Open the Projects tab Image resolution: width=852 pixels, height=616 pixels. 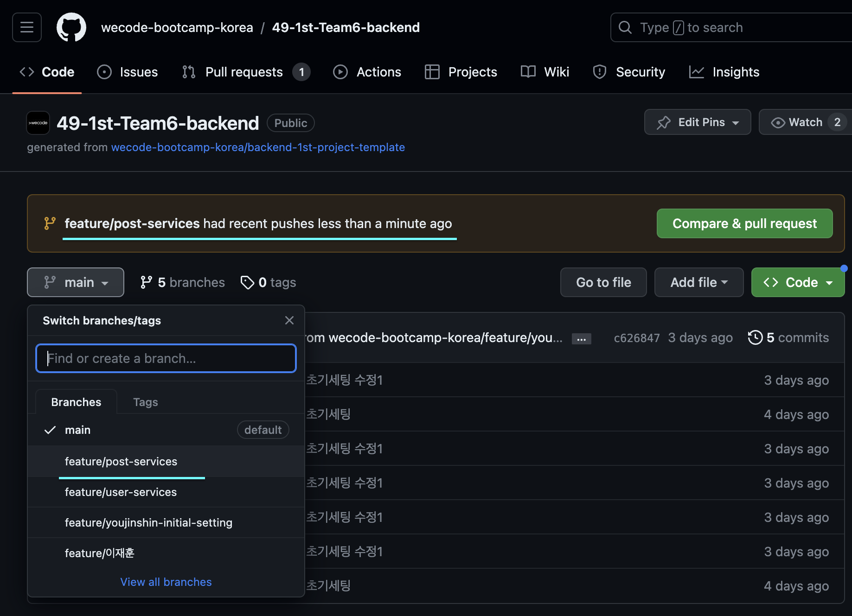pyautogui.click(x=461, y=72)
